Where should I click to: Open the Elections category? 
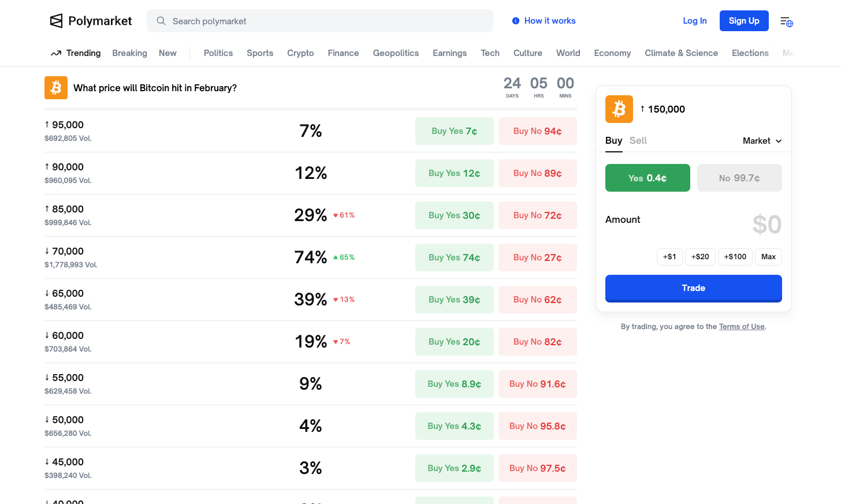coord(750,53)
